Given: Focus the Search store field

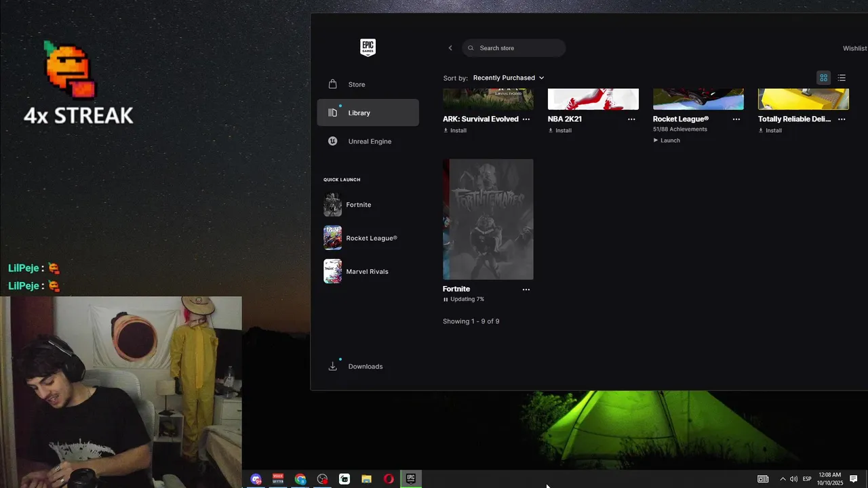Looking at the screenshot, I should (514, 48).
